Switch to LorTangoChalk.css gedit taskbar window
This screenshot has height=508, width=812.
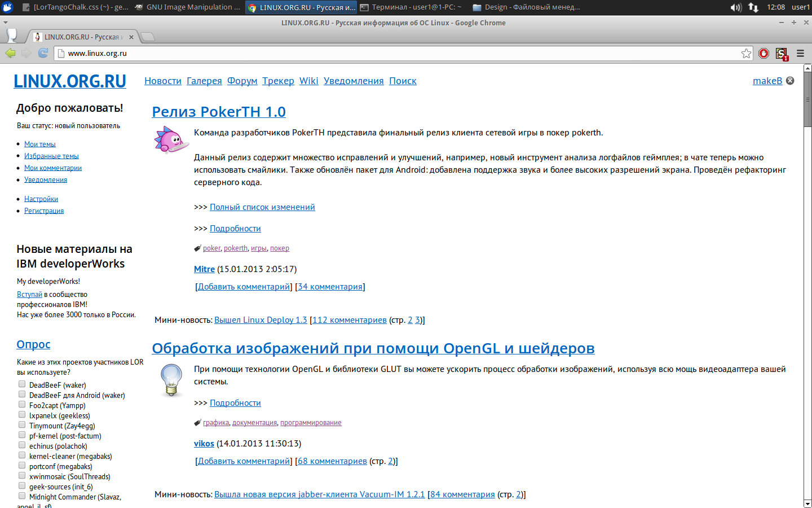74,7
